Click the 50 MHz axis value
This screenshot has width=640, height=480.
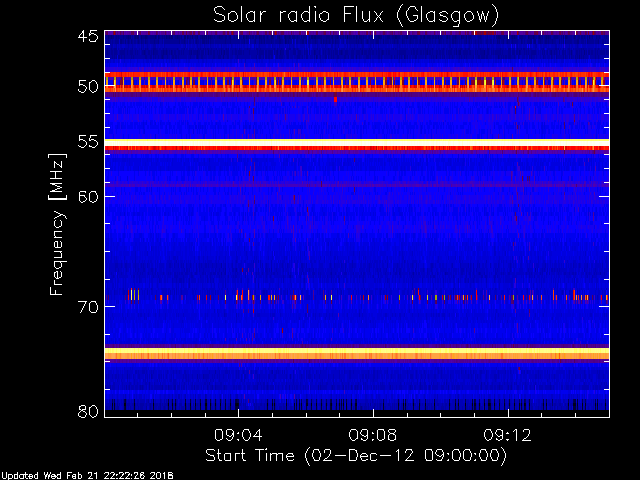pos(88,87)
